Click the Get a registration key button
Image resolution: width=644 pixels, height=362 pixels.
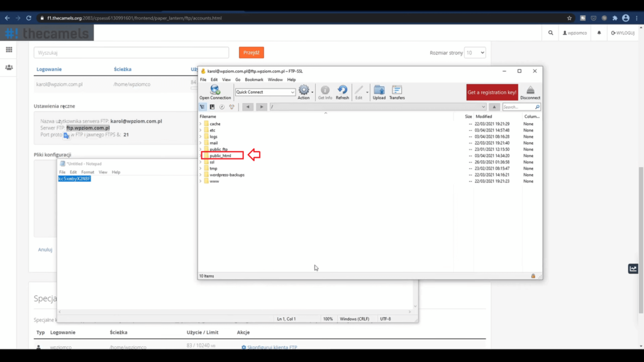click(492, 92)
